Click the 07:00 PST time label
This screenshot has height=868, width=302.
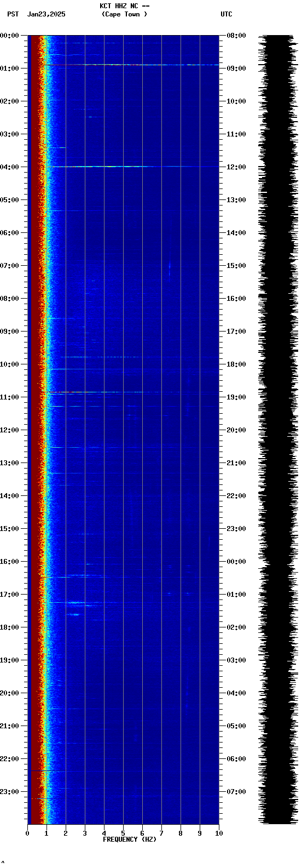pos(9,266)
